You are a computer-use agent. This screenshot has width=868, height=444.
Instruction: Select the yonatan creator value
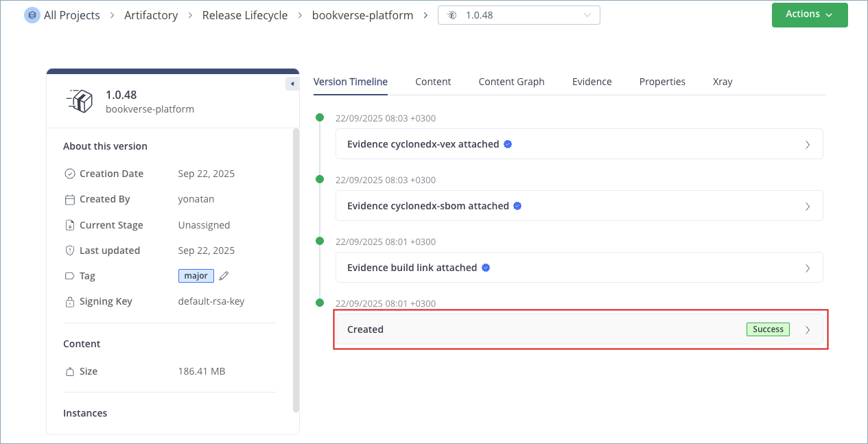[195, 199]
